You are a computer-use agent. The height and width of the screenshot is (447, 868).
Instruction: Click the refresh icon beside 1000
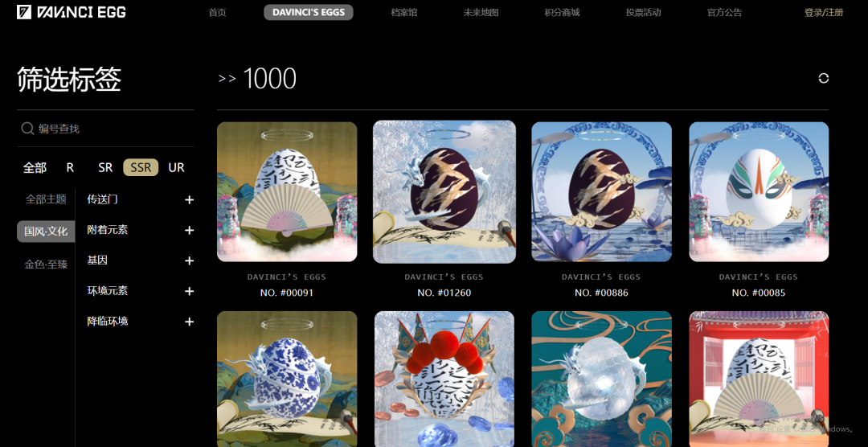(x=823, y=78)
